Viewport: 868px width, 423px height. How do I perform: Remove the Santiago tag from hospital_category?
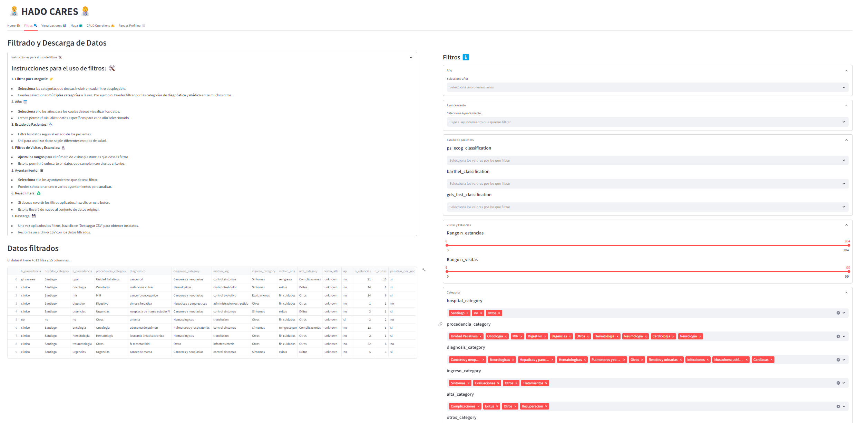(x=467, y=313)
